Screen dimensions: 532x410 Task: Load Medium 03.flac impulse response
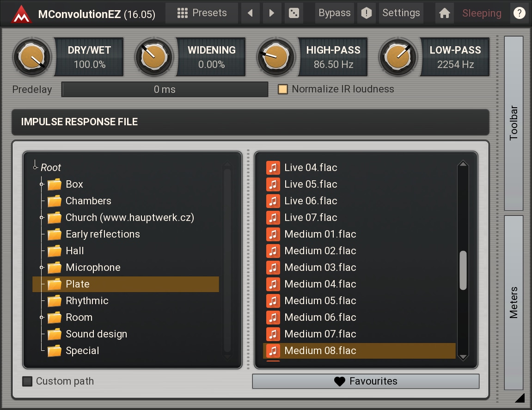359,268
